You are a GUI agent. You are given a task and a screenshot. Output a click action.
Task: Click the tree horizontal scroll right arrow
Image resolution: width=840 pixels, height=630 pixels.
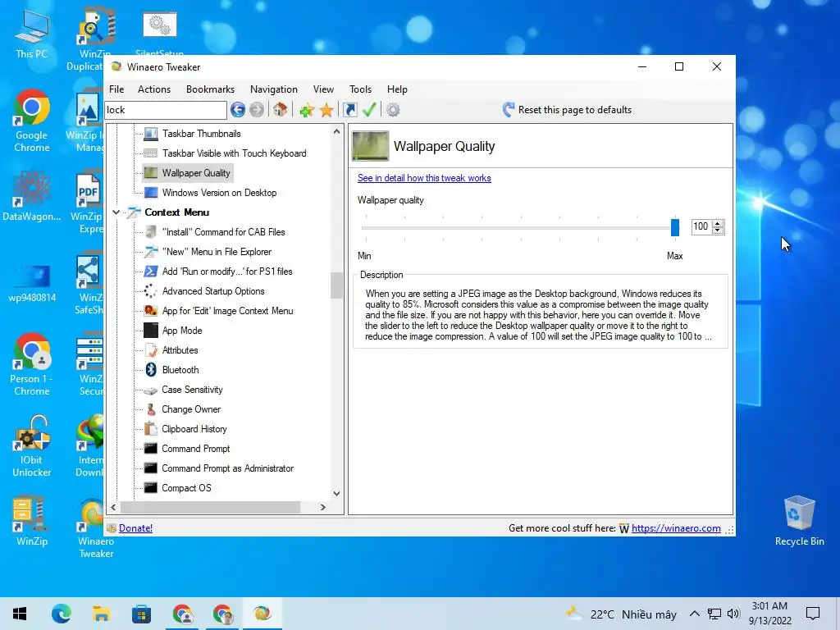(322, 507)
